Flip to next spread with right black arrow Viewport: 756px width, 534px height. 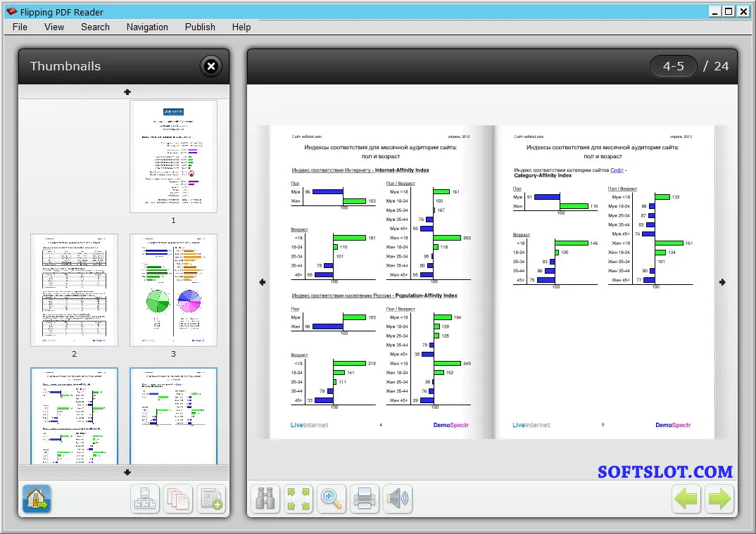(722, 282)
